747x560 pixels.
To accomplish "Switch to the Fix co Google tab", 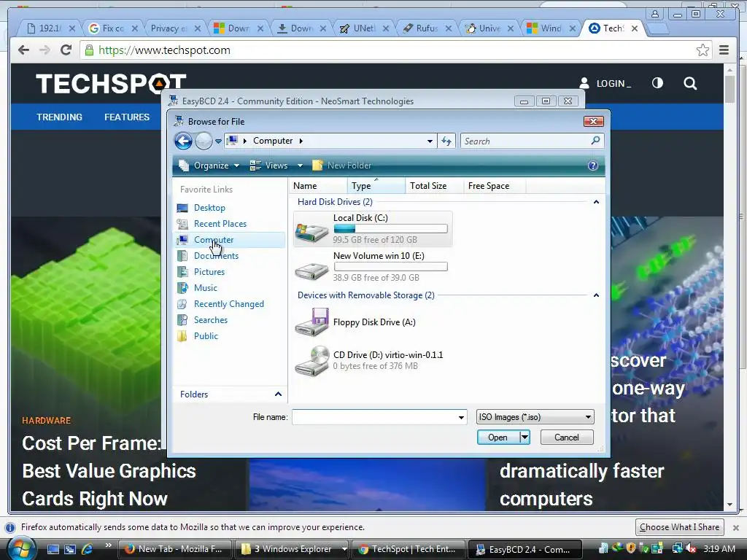I will pyautogui.click(x=113, y=28).
